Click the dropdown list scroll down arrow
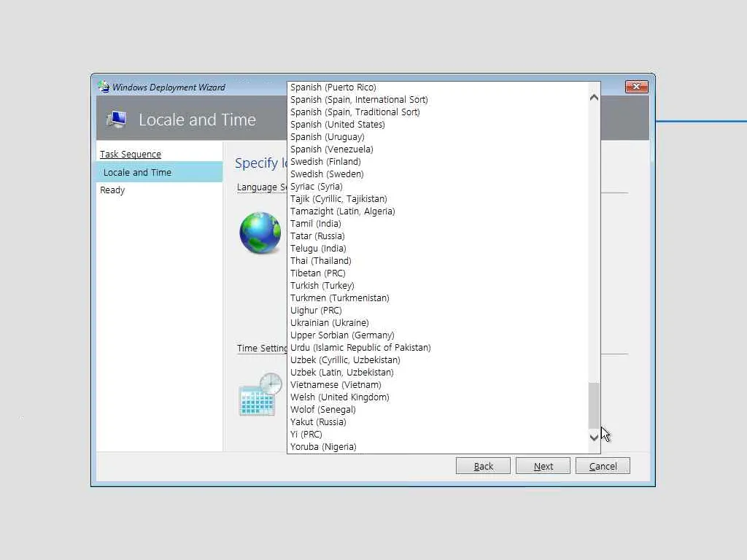 594,437
